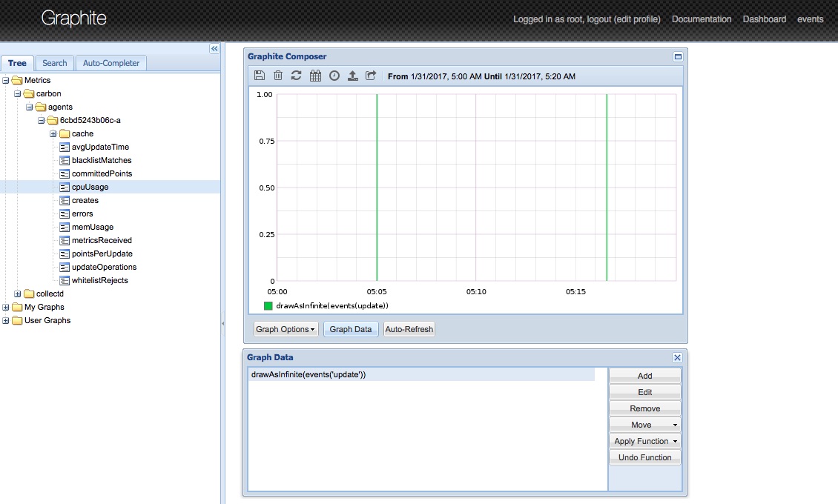Refresh the graph with the circular arrows icon
Image resolution: width=838 pixels, height=504 pixels.
(296, 76)
